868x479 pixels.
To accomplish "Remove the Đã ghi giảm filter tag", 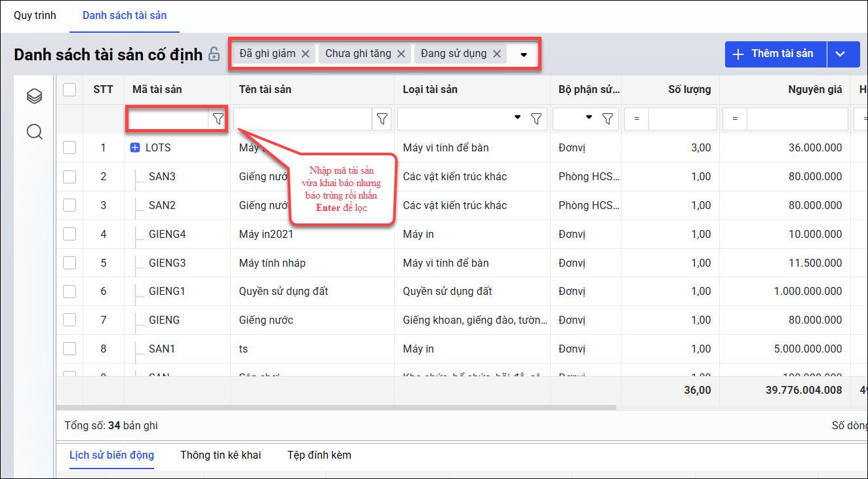I will [306, 54].
